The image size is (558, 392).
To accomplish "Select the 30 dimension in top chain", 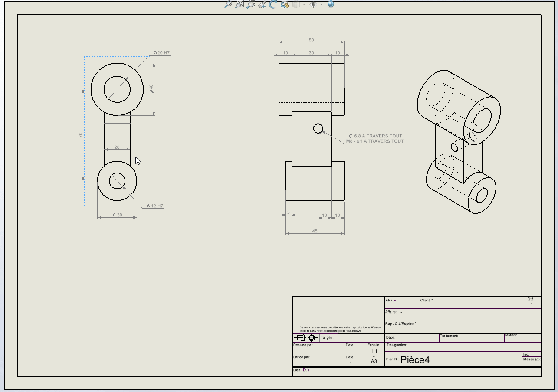I will point(311,53).
